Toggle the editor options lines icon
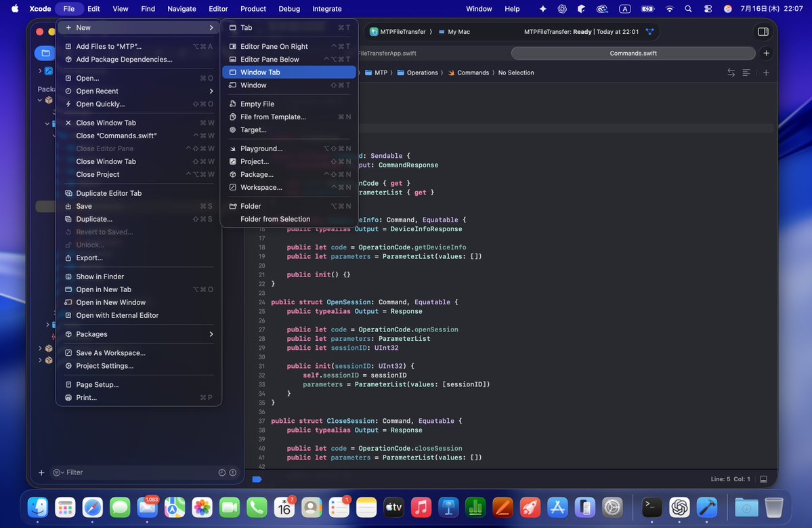This screenshot has height=528, width=812. [x=746, y=73]
